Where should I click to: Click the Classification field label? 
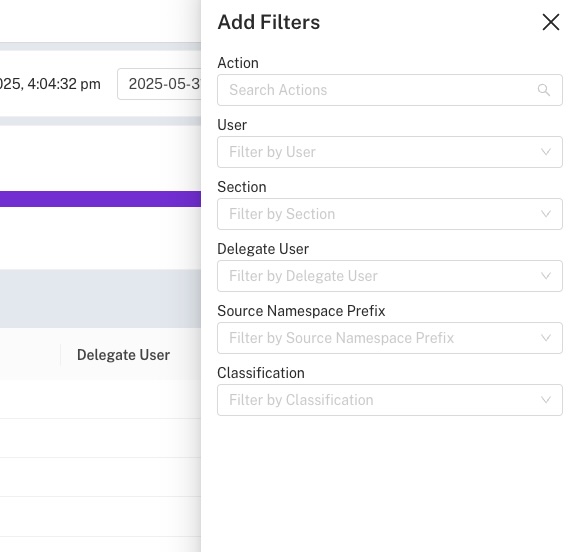[261, 373]
